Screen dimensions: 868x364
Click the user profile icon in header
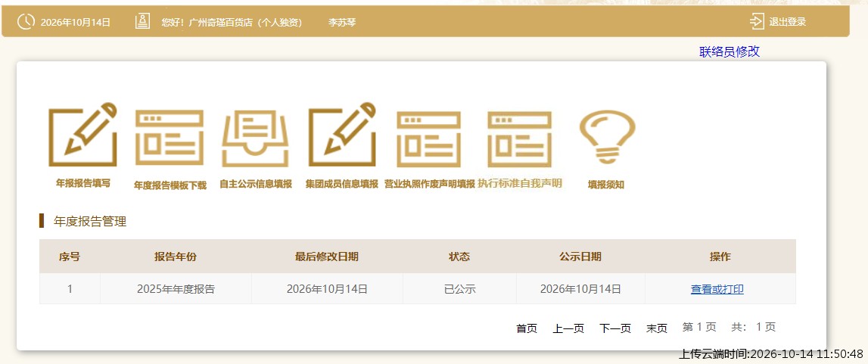point(142,22)
